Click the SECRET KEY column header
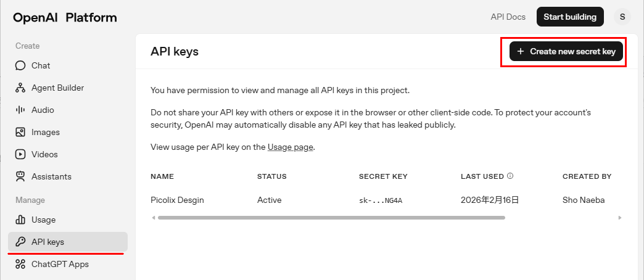 click(x=383, y=176)
